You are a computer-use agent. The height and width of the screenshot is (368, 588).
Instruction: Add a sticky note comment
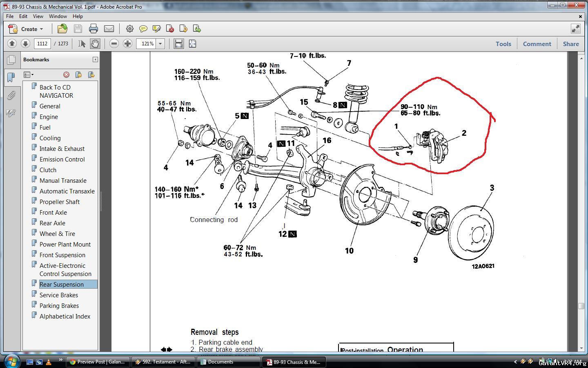143,29
